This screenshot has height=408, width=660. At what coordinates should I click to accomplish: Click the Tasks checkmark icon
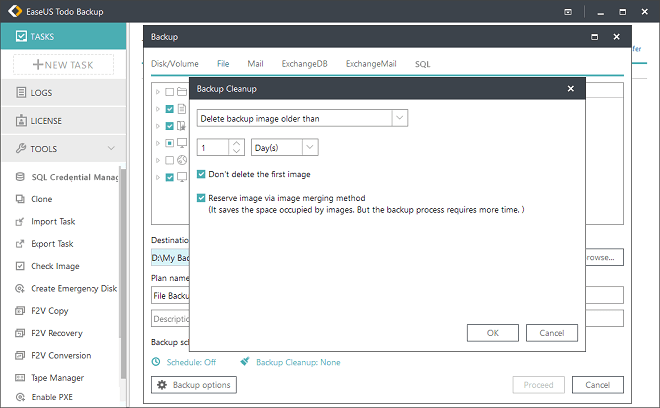pos(21,36)
